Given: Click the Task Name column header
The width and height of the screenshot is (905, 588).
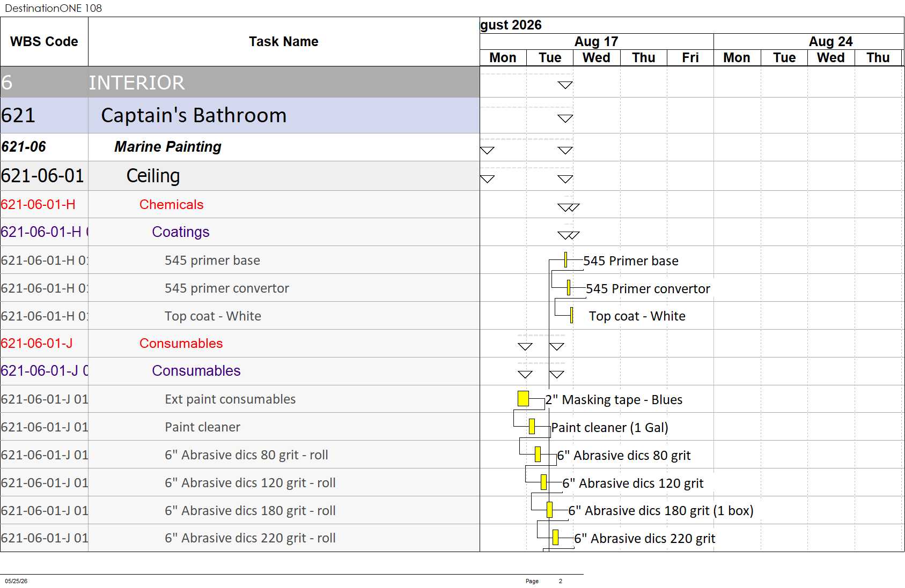Looking at the screenshot, I should coord(284,41).
